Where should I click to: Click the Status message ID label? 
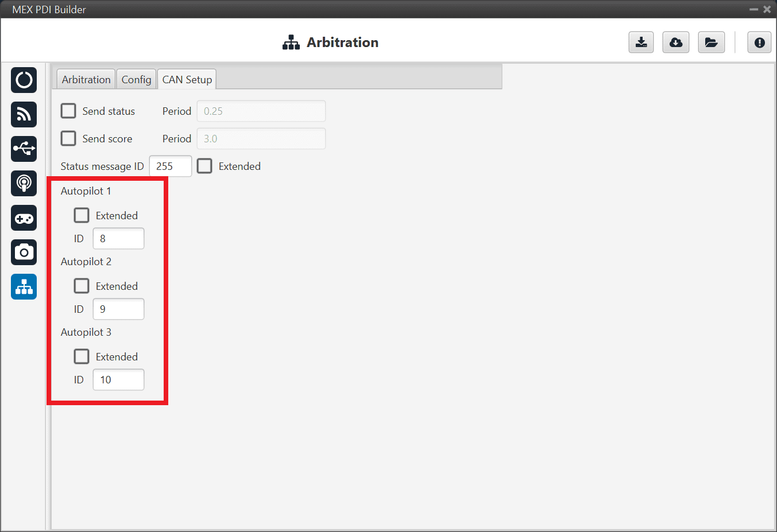102,166
